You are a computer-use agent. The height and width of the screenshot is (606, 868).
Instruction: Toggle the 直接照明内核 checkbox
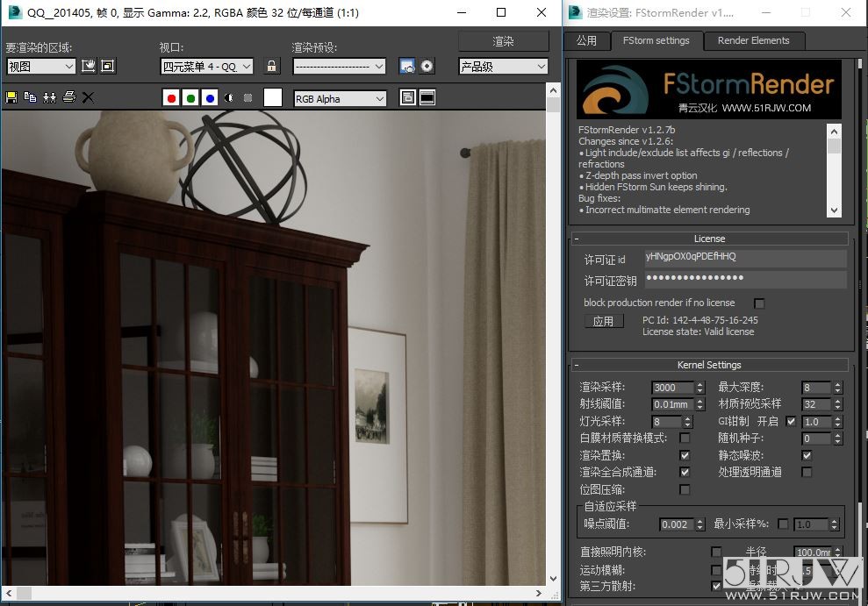click(716, 552)
